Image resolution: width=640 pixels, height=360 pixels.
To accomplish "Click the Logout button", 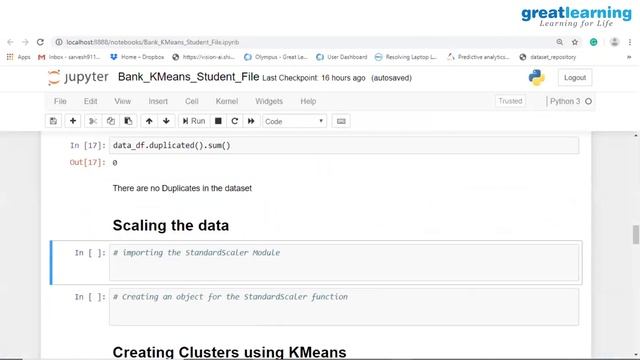I will (575, 78).
